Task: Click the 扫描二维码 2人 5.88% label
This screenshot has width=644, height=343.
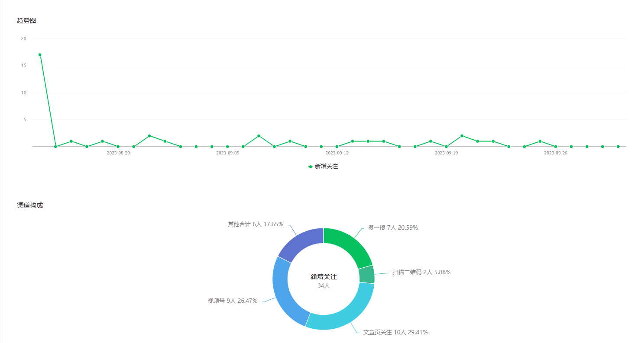Action: point(421,272)
